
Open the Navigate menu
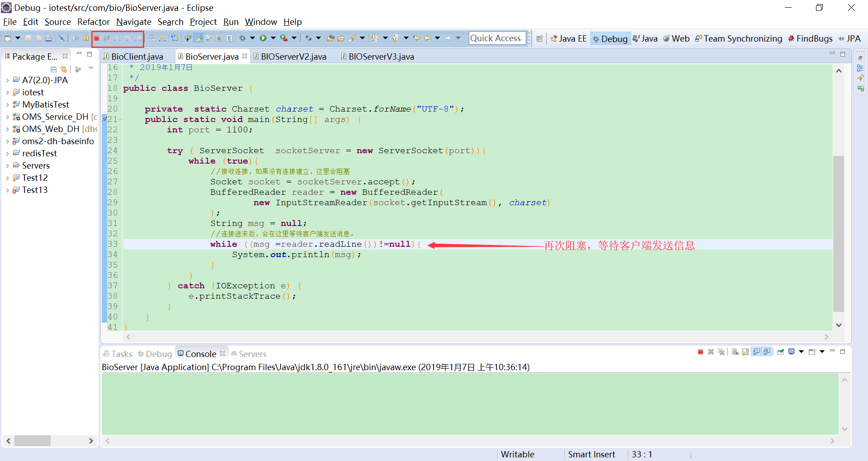coord(134,22)
